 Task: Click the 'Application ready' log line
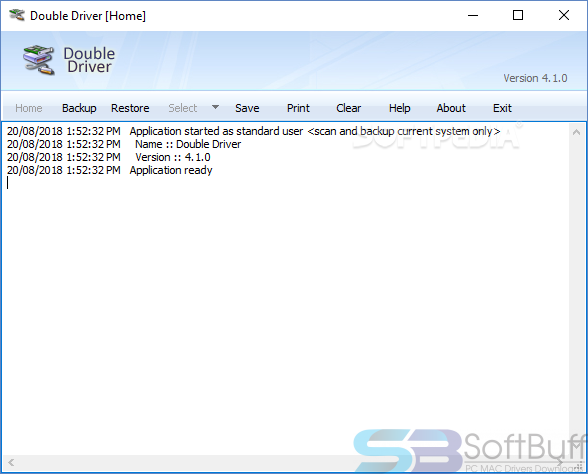tap(171, 170)
